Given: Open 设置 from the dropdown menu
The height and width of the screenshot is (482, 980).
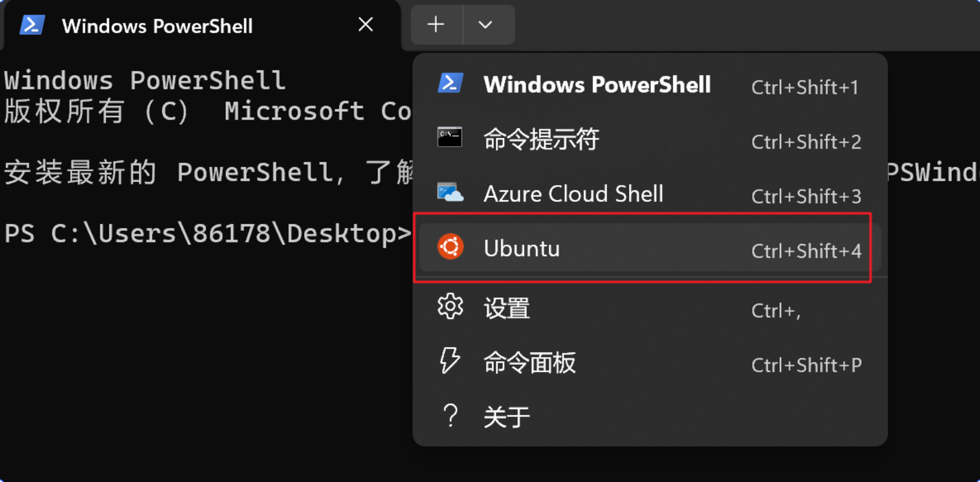Looking at the screenshot, I should point(507,309).
